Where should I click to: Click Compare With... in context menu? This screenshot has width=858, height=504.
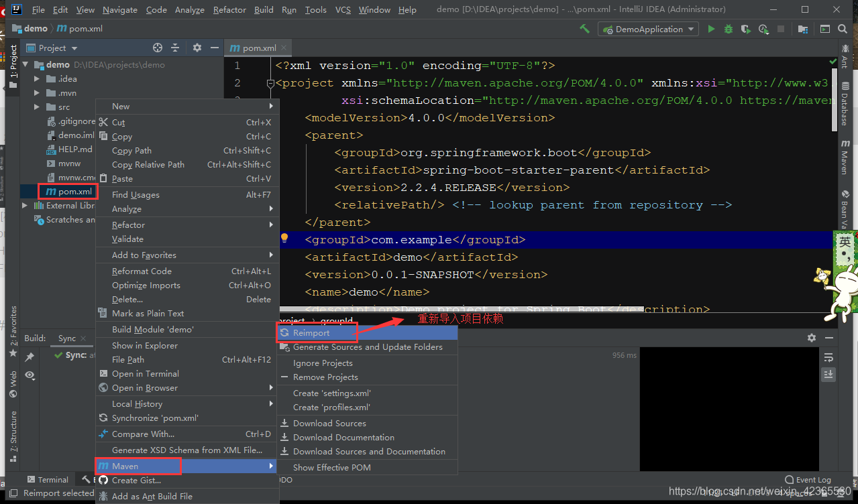point(186,434)
